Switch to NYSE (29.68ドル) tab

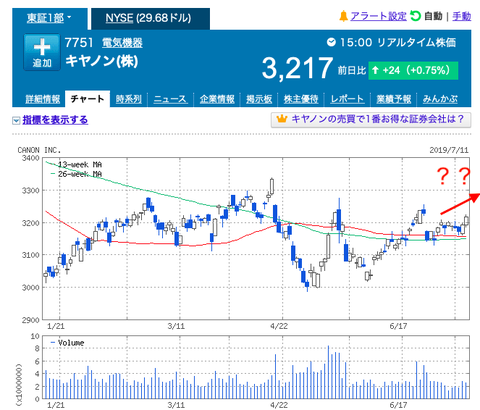click(150, 19)
